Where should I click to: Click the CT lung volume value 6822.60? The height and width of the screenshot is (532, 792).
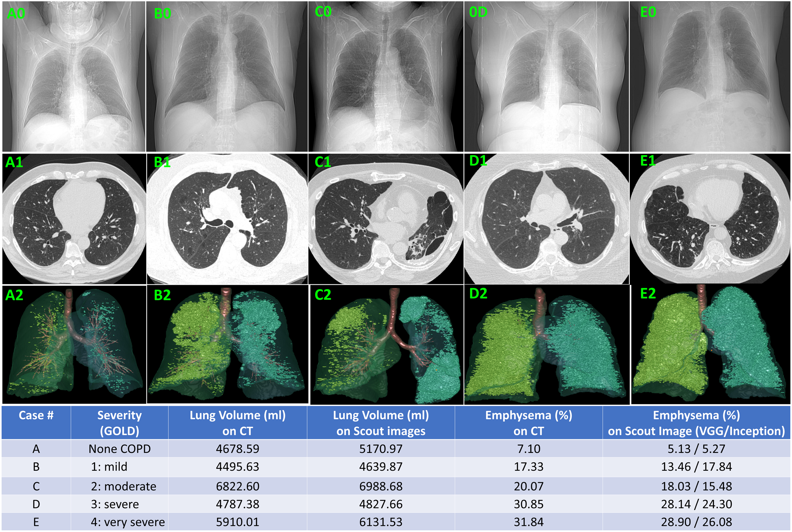238,486
